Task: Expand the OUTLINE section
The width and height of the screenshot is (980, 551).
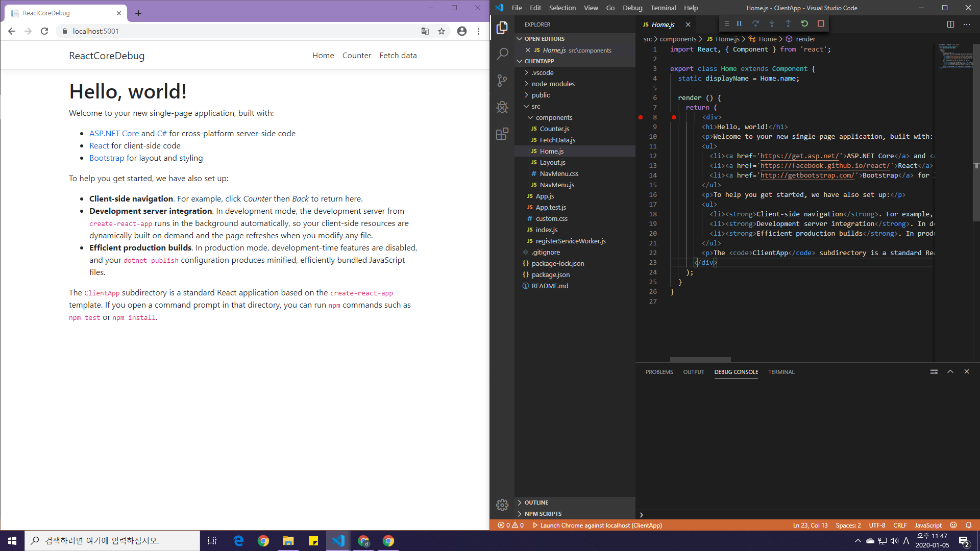Action: 536,503
